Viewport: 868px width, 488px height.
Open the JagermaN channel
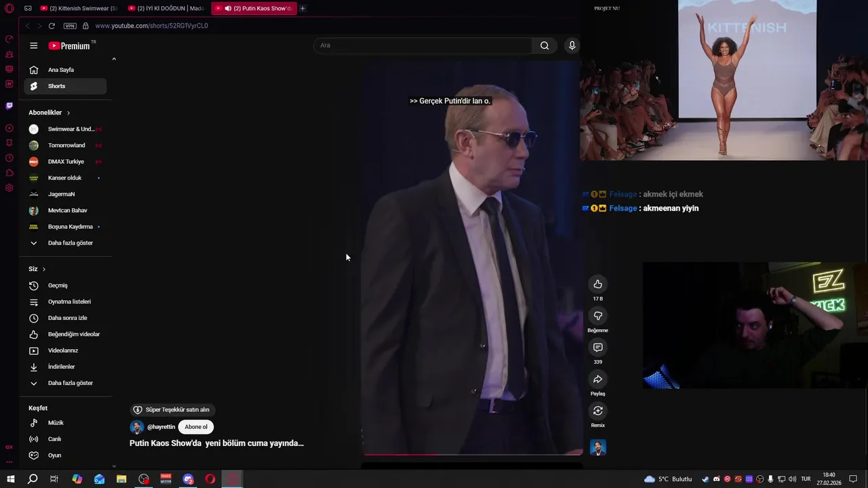point(65,194)
